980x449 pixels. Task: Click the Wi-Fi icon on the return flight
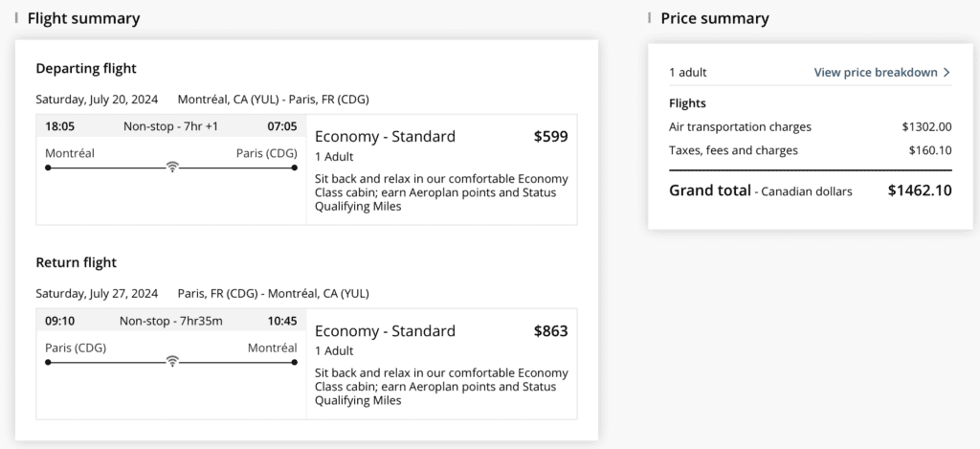coord(172,361)
